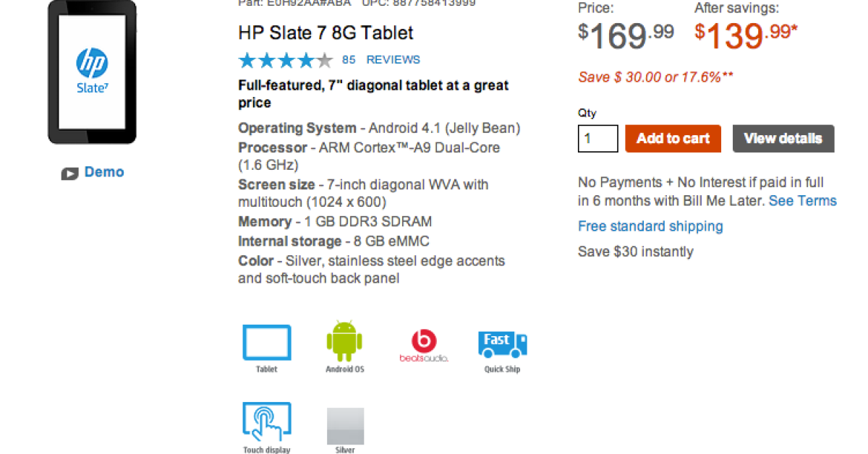
Task: Click the $139.99 after-savings price
Action: pos(741,35)
